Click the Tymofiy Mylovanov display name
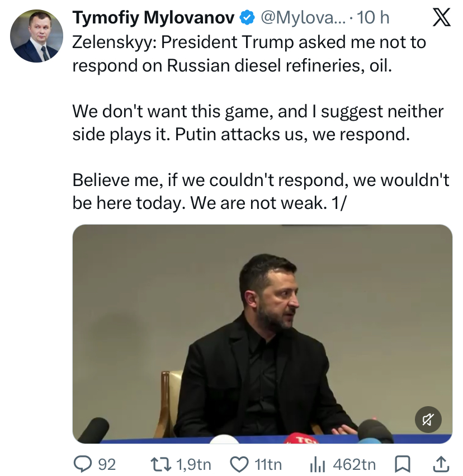 coord(153,17)
